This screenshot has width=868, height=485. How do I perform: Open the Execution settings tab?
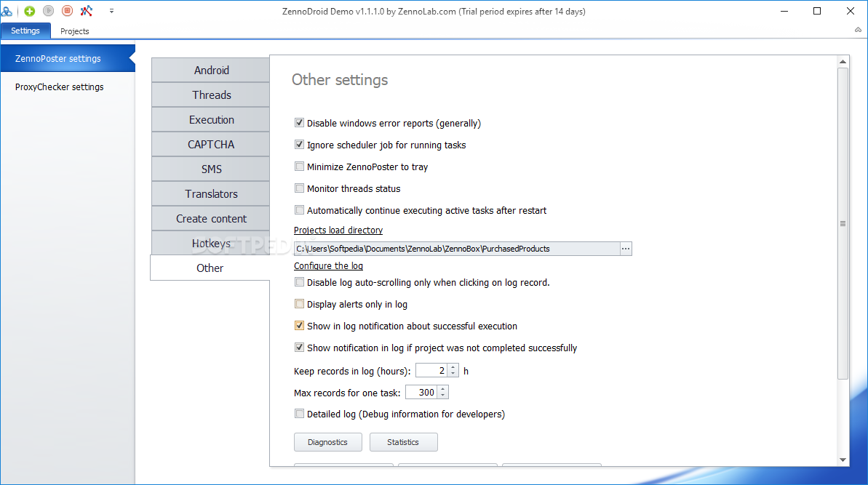(x=211, y=119)
